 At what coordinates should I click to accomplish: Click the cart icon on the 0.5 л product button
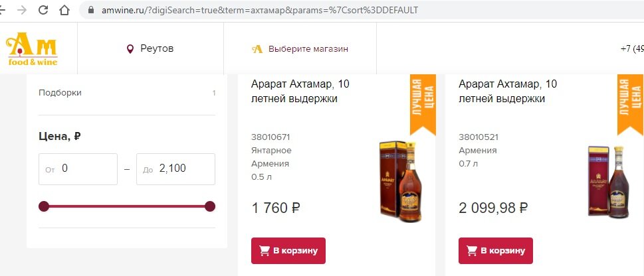click(x=265, y=251)
